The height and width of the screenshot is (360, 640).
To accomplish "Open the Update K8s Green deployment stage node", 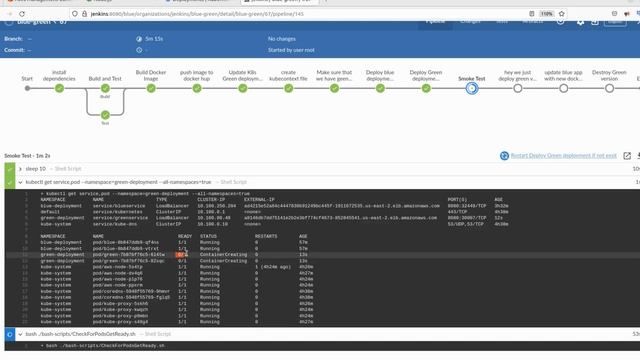I will point(243,88).
